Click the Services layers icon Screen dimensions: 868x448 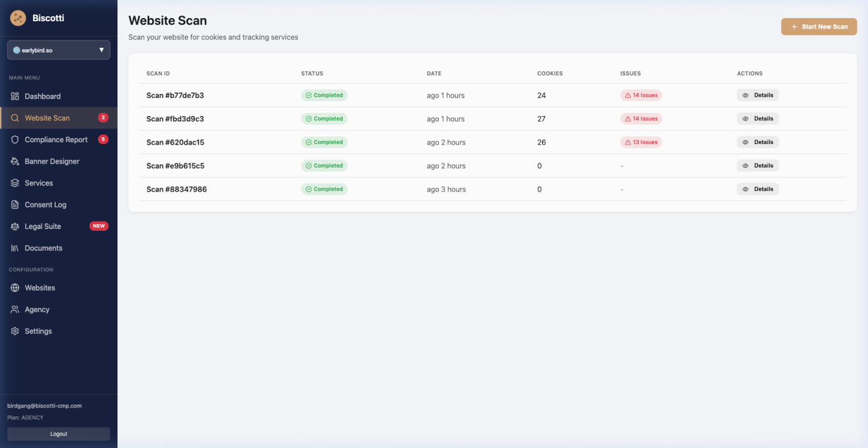coord(15,183)
